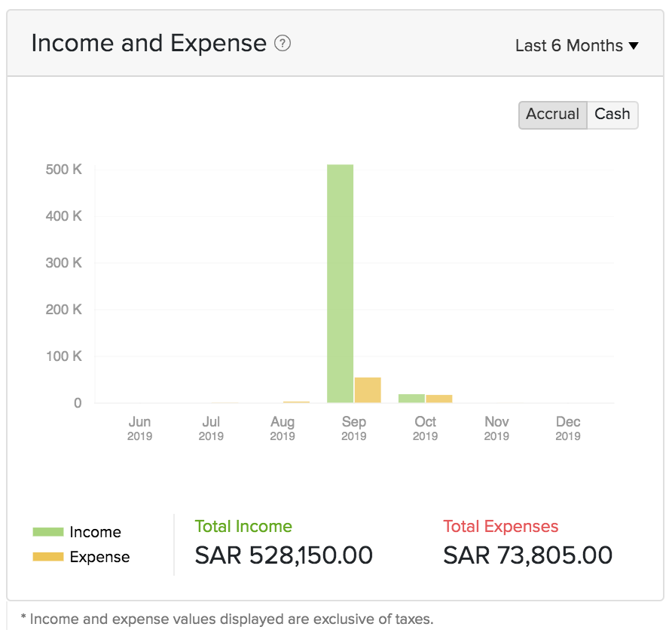Click the Sep 2019 axis label
Viewport: 672px width, 636px height.
353,427
